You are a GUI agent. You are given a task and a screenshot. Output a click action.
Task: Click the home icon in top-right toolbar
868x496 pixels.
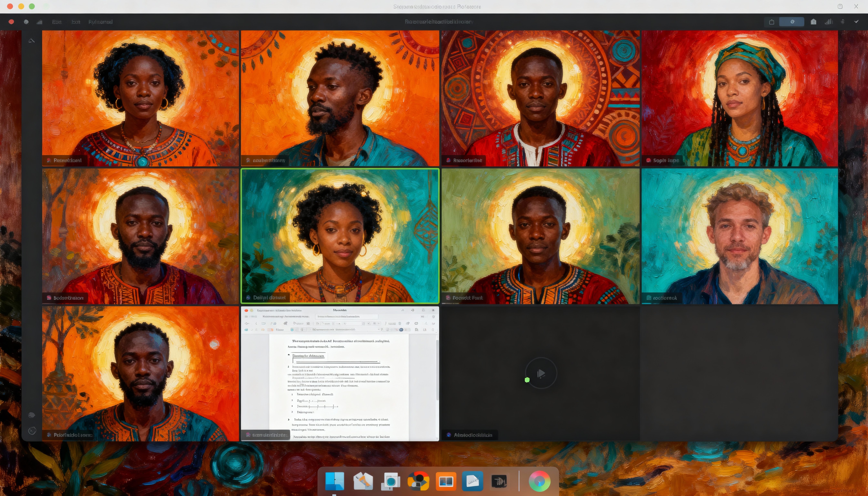pos(813,22)
